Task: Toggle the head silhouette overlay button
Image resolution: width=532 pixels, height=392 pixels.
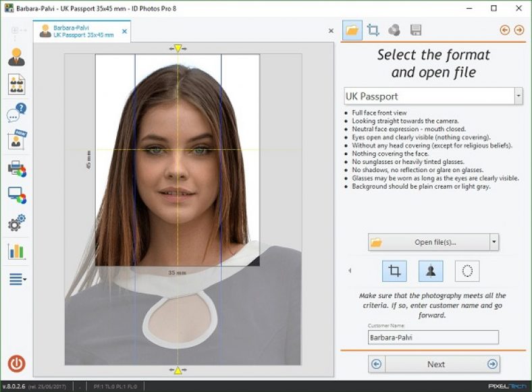Action: point(431,271)
